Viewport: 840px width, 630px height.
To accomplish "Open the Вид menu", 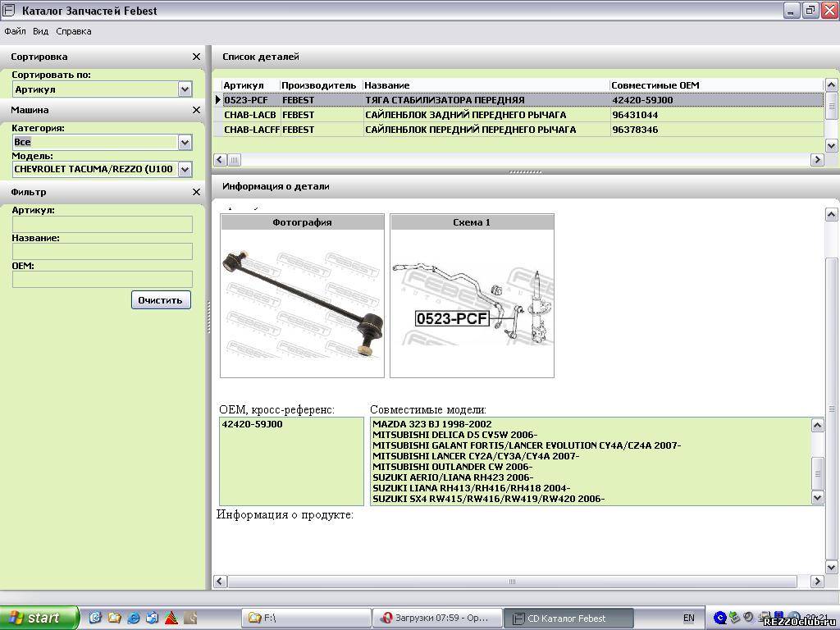I will pos(41,31).
